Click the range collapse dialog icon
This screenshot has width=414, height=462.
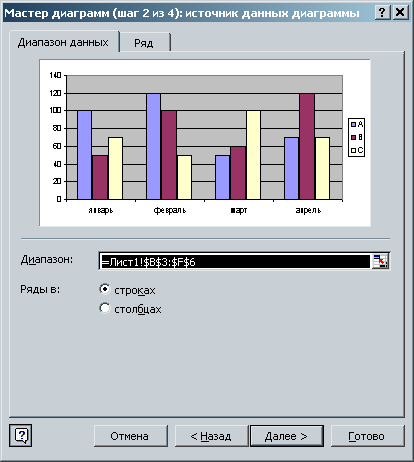380,261
